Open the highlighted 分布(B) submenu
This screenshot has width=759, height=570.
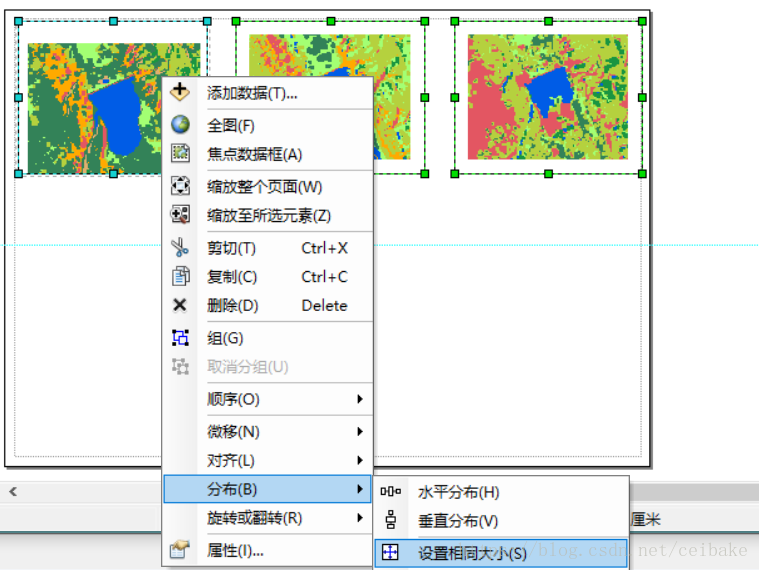(x=267, y=489)
